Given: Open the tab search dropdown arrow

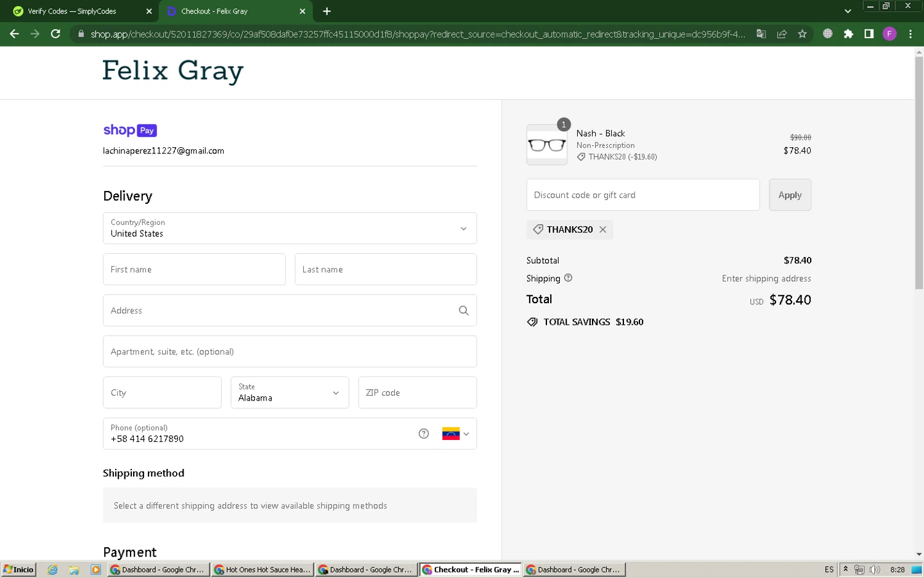Looking at the screenshot, I should pyautogui.click(x=848, y=11).
